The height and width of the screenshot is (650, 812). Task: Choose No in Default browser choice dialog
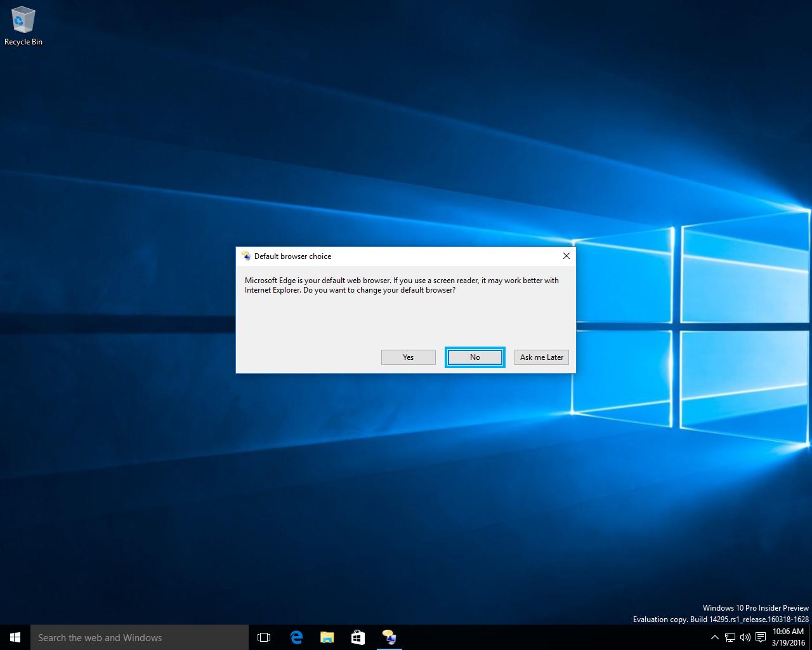(x=475, y=357)
